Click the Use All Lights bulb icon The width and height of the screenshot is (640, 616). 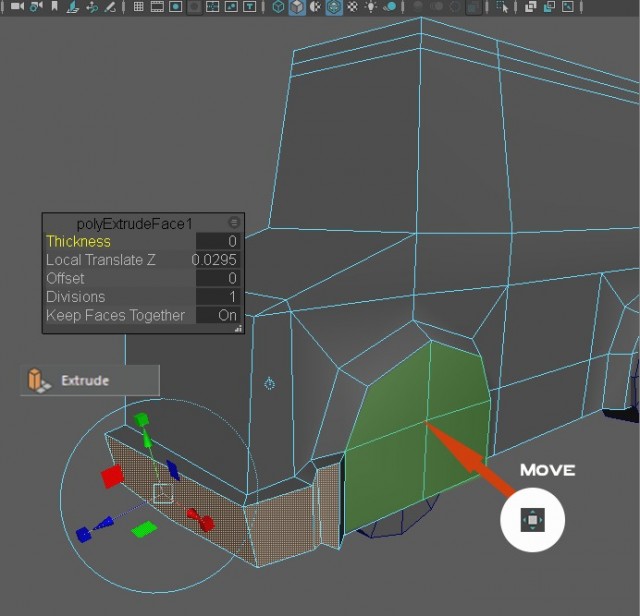coord(371,7)
